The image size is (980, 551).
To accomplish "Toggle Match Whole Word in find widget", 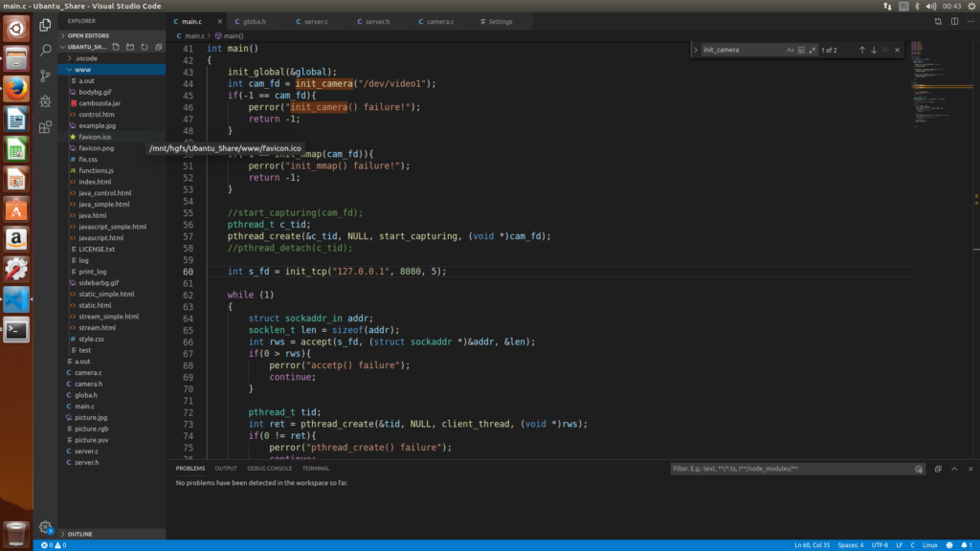I will pos(801,50).
